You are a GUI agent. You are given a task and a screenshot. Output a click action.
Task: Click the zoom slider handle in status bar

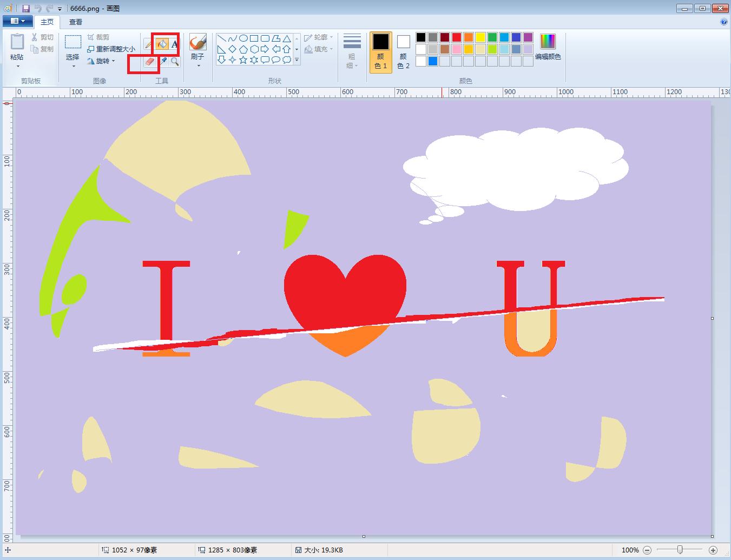click(x=680, y=550)
